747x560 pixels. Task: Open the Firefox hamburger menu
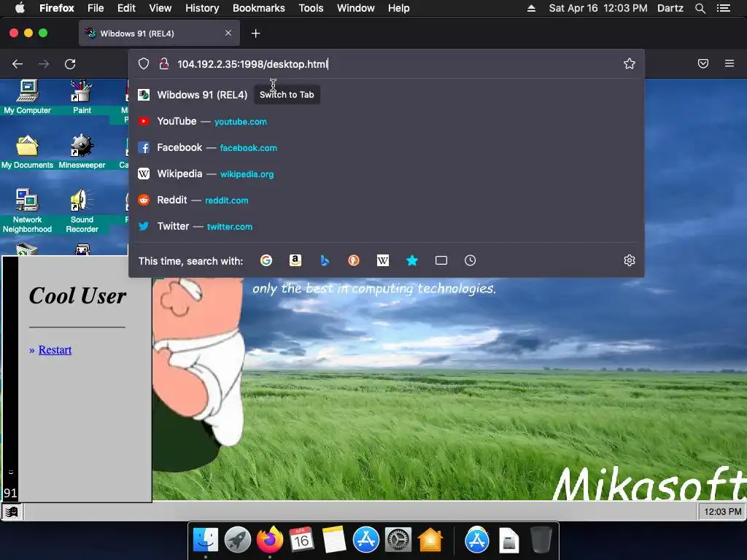(x=729, y=63)
